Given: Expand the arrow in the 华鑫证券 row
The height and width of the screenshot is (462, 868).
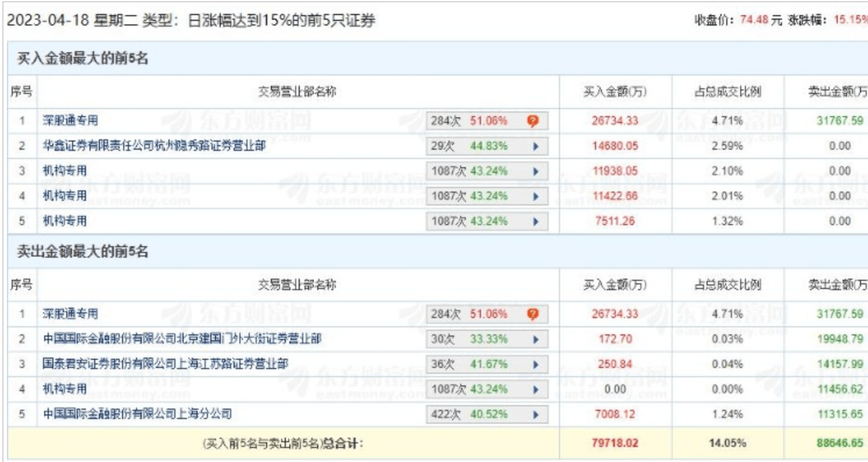Looking at the screenshot, I should pyautogui.click(x=536, y=146).
